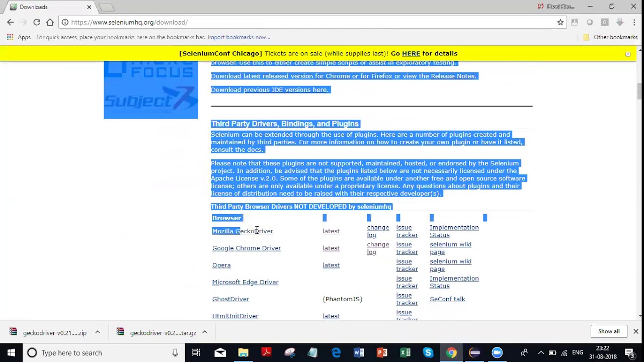
Task: Click the page vertical scrollbar
Action: (x=640, y=90)
